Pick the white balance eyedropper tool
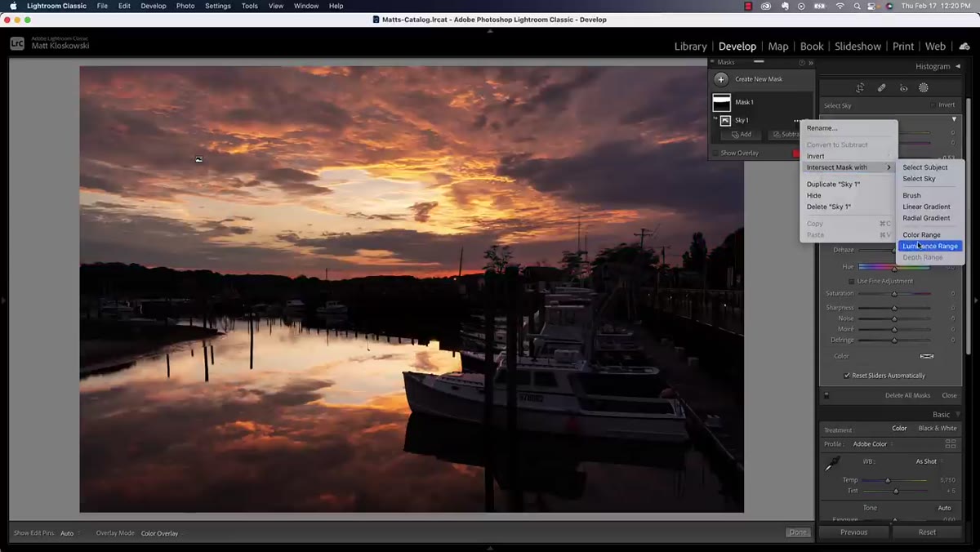Screen dimensions: 980x552 pyautogui.click(x=832, y=464)
